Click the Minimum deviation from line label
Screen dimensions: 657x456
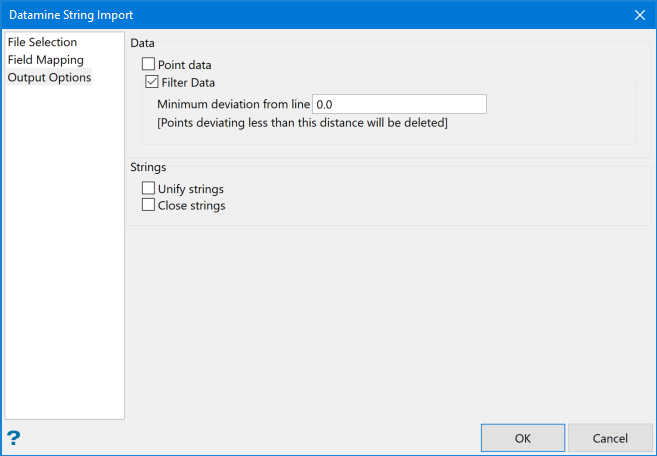click(x=233, y=104)
